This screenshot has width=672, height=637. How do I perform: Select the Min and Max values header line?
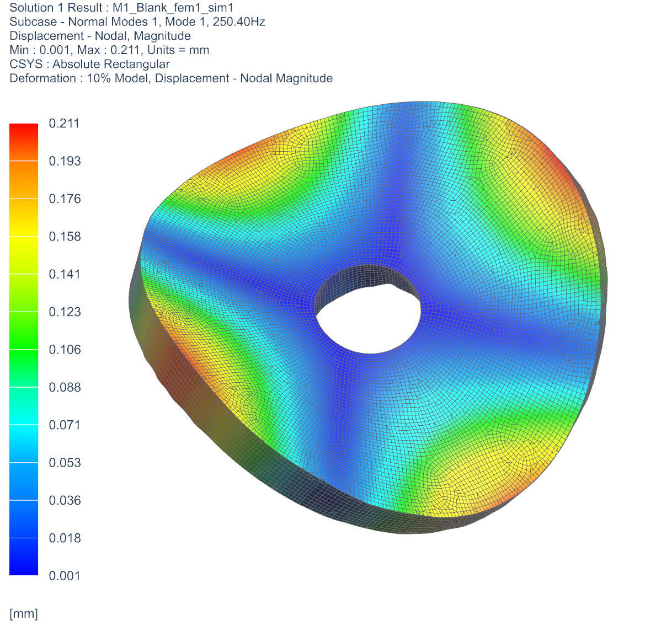(109, 50)
